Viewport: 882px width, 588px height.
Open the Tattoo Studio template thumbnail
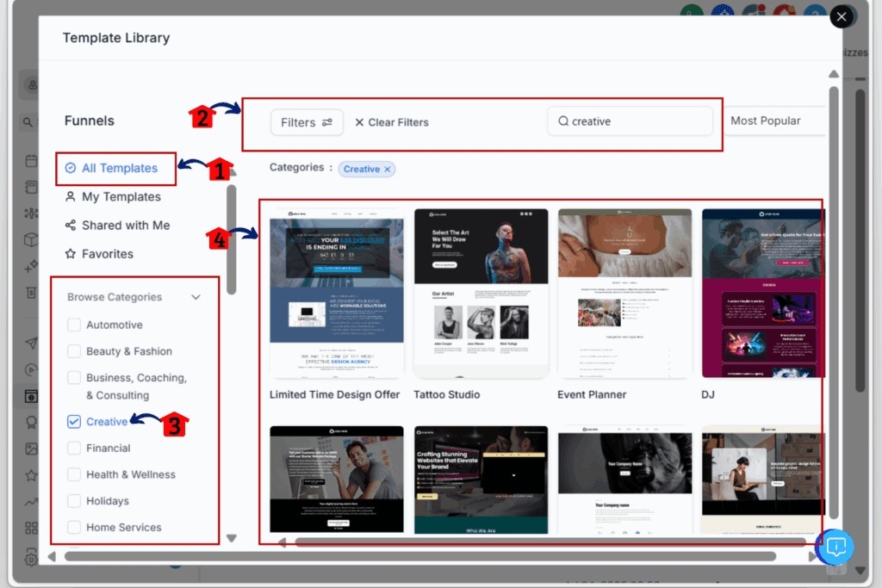[481, 293]
